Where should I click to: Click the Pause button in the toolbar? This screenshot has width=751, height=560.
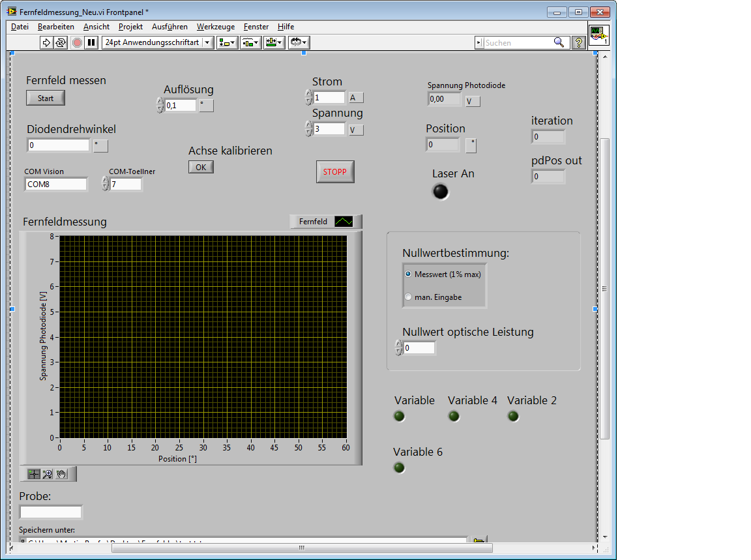tap(91, 42)
